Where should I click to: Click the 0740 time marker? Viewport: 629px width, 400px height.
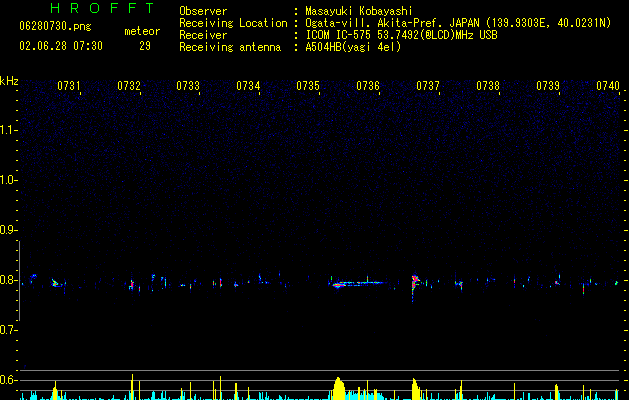pos(608,86)
